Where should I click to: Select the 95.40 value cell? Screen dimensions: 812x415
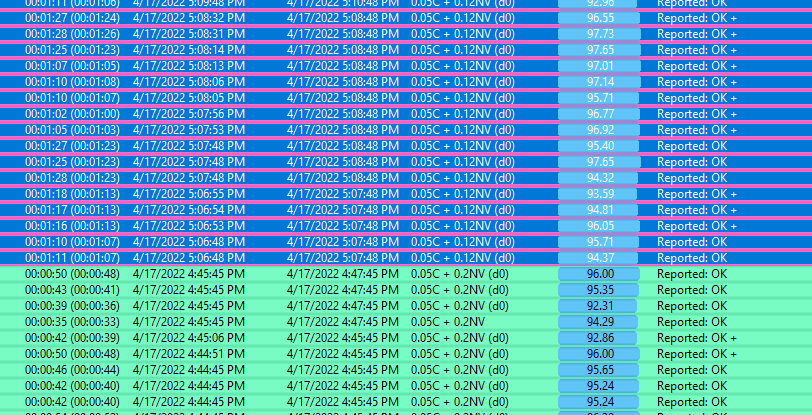[x=598, y=146]
